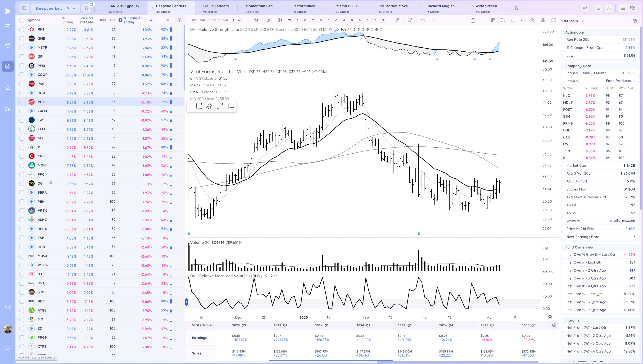Click the search magnifier icon
The height and width of the screenshot is (364, 643).
[24, 8]
